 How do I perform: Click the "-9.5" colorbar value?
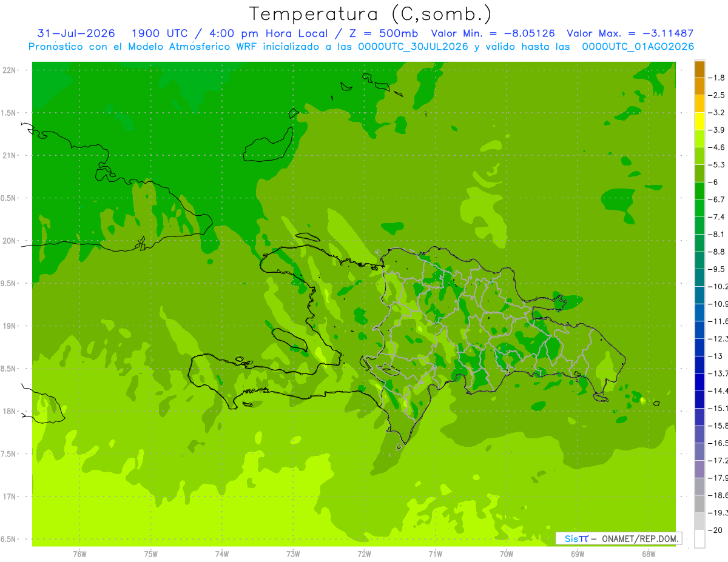tap(717, 269)
